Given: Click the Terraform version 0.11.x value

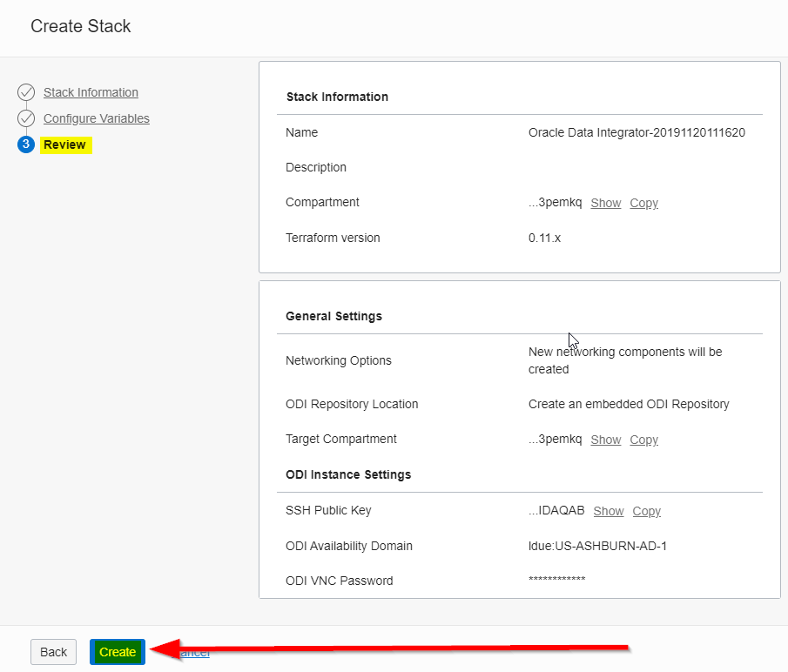Looking at the screenshot, I should (x=544, y=238).
